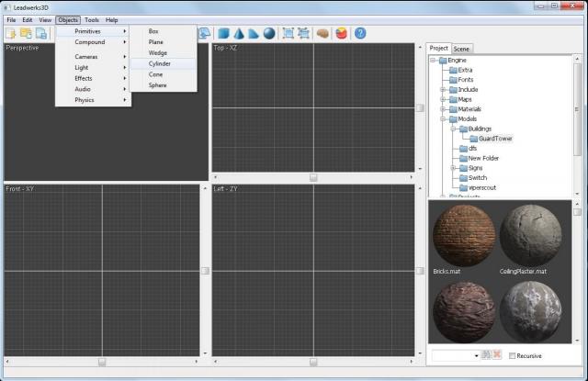The height and width of the screenshot is (381, 588).
Task: Select the viperscout folder
Action: pos(482,187)
